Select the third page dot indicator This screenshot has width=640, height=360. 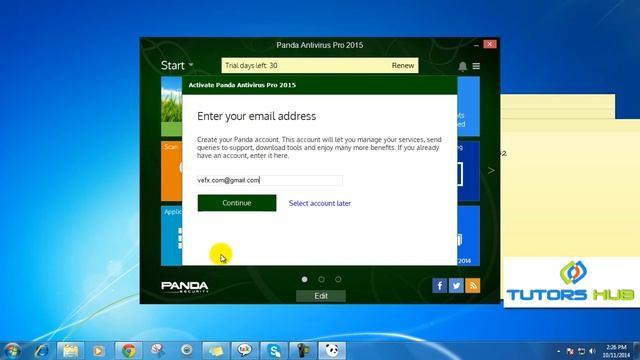click(x=338, y=280)
